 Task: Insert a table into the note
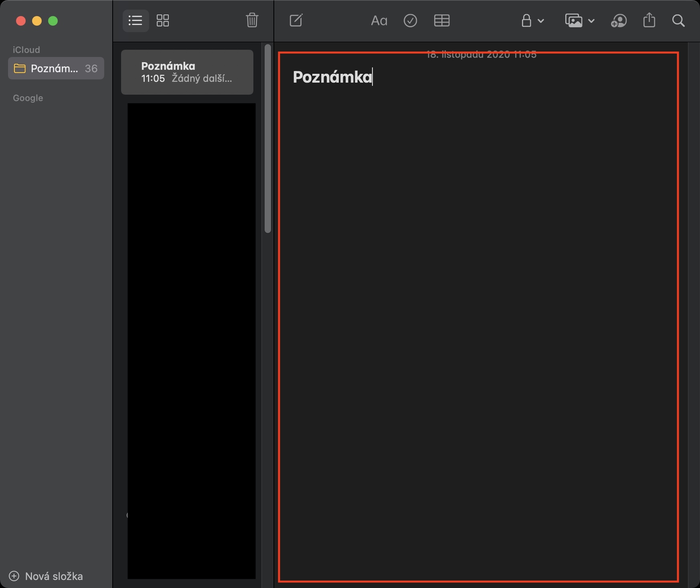click(442, 20)
